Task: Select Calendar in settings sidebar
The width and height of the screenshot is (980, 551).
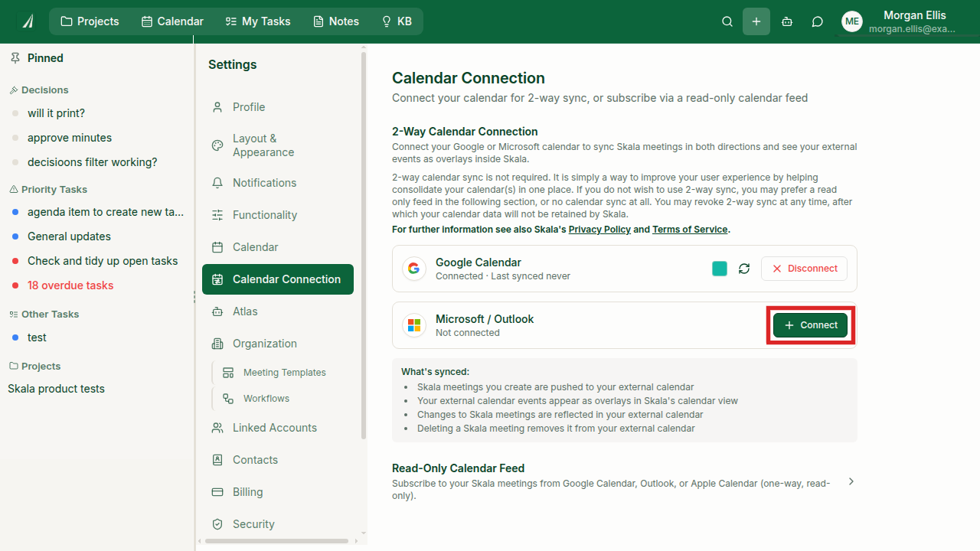Action: coord(278,247)
